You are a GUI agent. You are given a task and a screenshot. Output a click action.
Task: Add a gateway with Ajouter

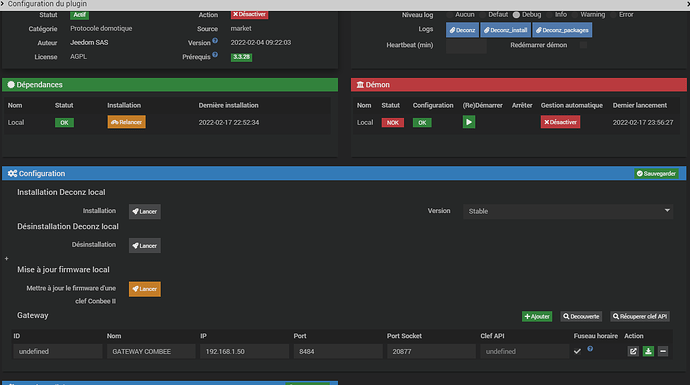[537, 316]
